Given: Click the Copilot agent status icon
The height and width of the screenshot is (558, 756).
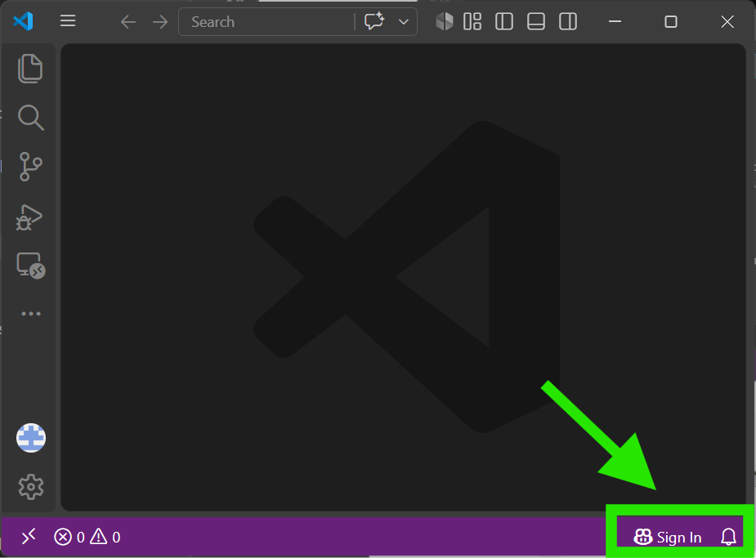Looking at the screenshot, I should pyautogui.click(x=444, y=22).
